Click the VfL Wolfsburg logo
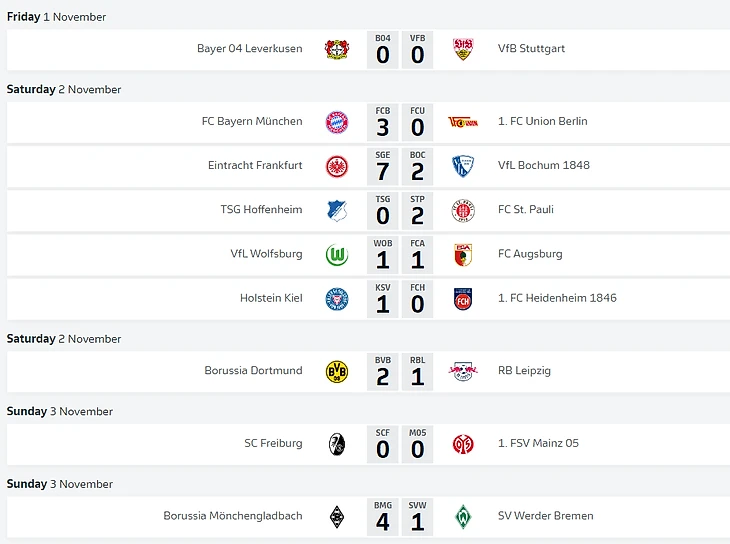This screenshot has height=544, width=730. (x=337, y=254)
